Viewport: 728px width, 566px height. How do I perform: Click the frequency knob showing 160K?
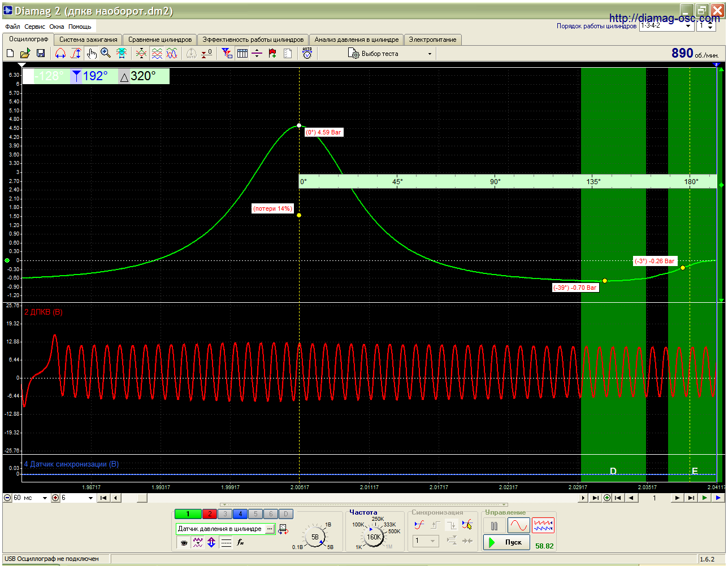tap(374, 537)
